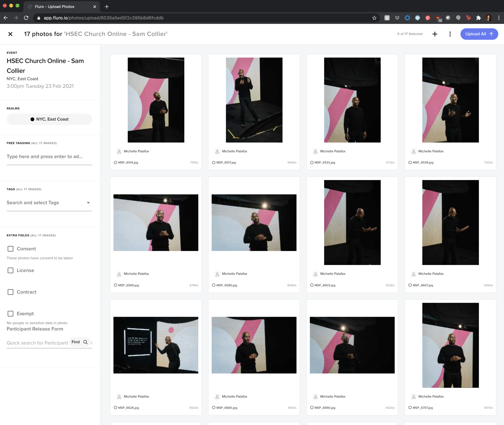Open Chrome's three-dot browser menu
Screen dimensions: 504x425
click(x=499, y=18)
